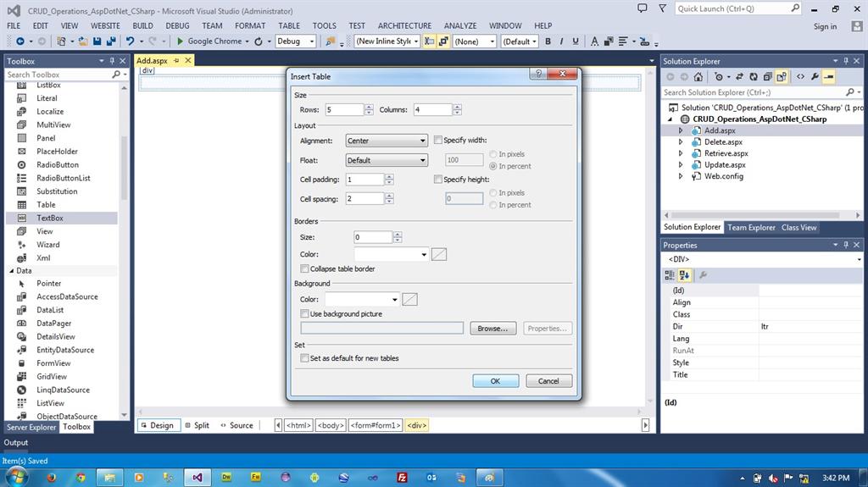
Task: Click OK in the Insert Table dialog
Action: [x=495, y=381]
